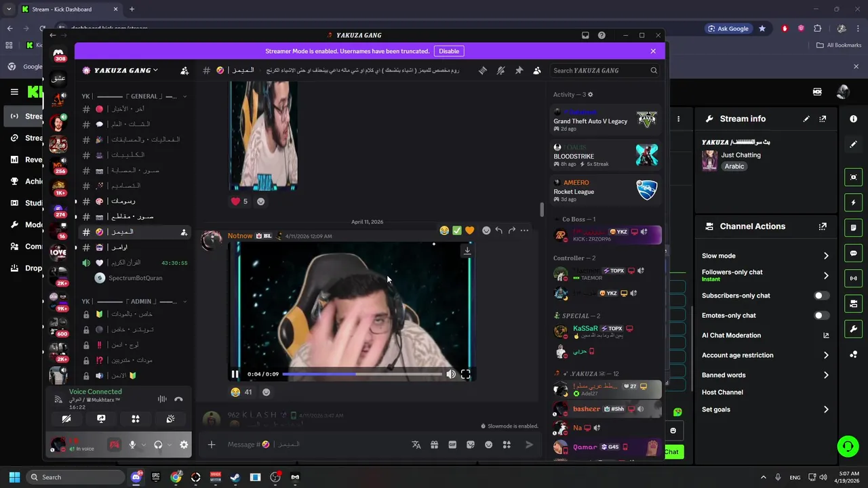Open the GIF picker
The width and height of the screenshot is (868, 488).
pyautogui.click(x=452, y=445)
